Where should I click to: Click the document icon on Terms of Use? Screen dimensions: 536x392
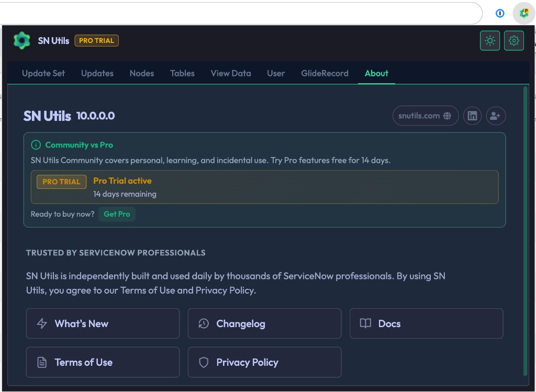(42, 362)
